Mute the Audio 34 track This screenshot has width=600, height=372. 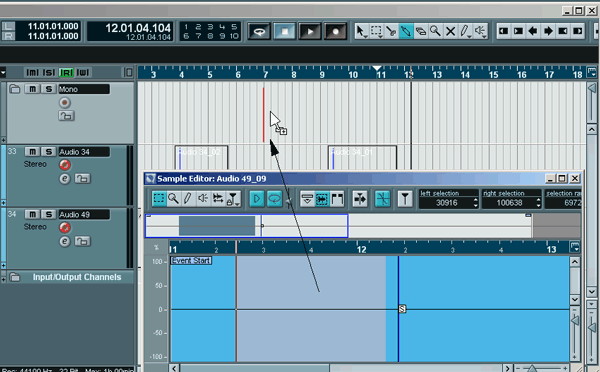pyautogui.click(x=32, y=152)
